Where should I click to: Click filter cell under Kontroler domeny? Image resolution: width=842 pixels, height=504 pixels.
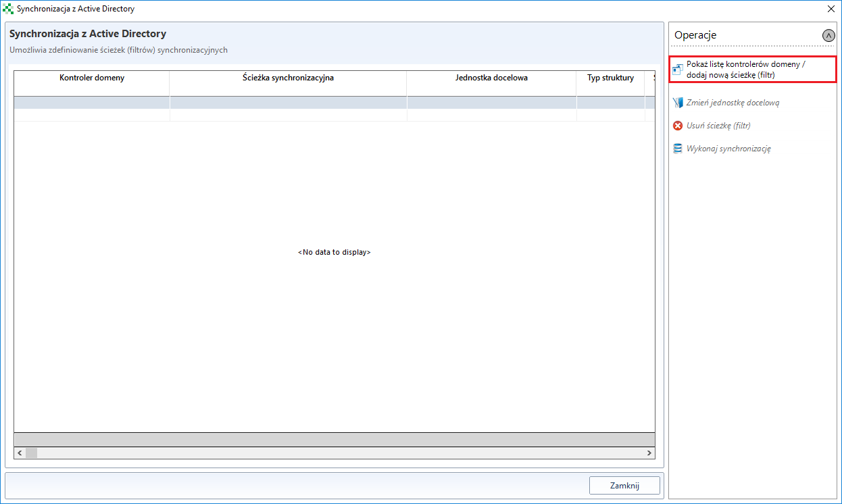pos(92,103)
